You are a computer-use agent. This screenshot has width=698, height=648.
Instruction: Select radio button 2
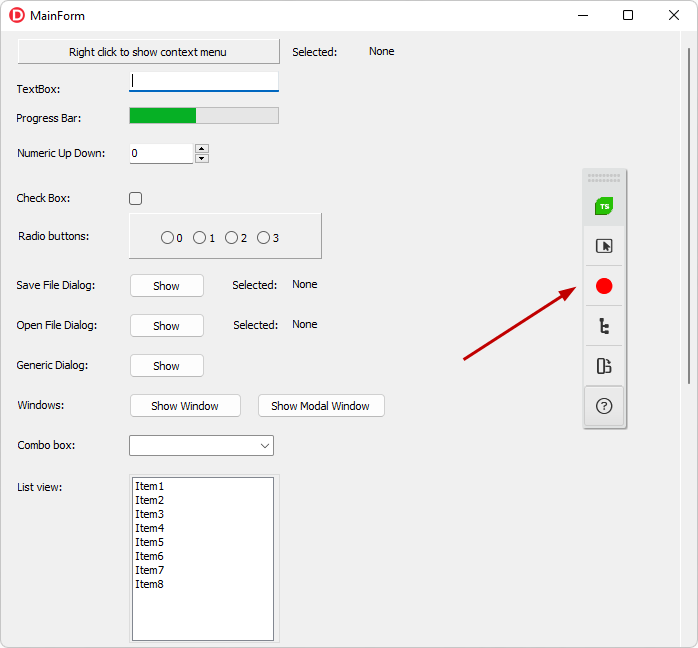click(x=231, y=238)
